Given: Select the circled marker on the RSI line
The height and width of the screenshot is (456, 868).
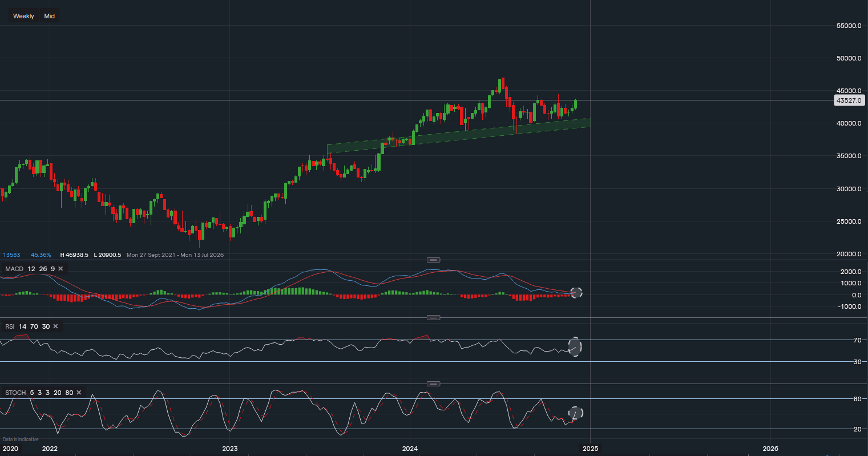Looking at the screenshot, I should pyautogui.click(x=575, y=346).
